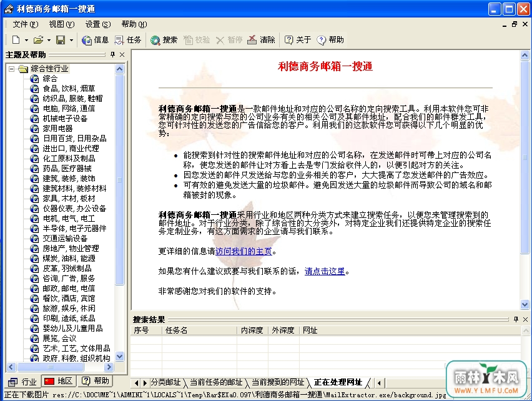Switch to the 帮助 sidebar tab
Image resolution: width=532 pixels, height=401 pixels.
(96, 381)
